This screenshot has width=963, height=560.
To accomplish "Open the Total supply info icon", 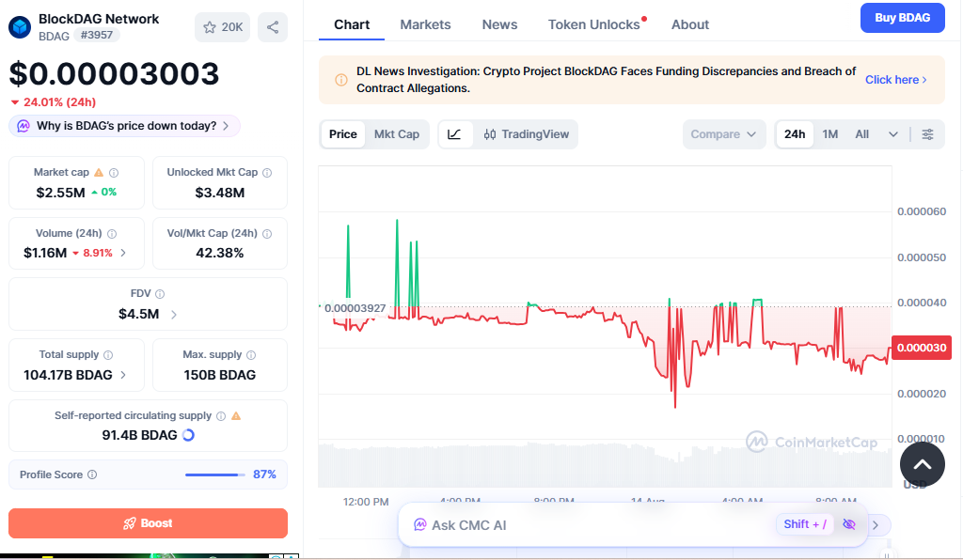I will 108,354.
